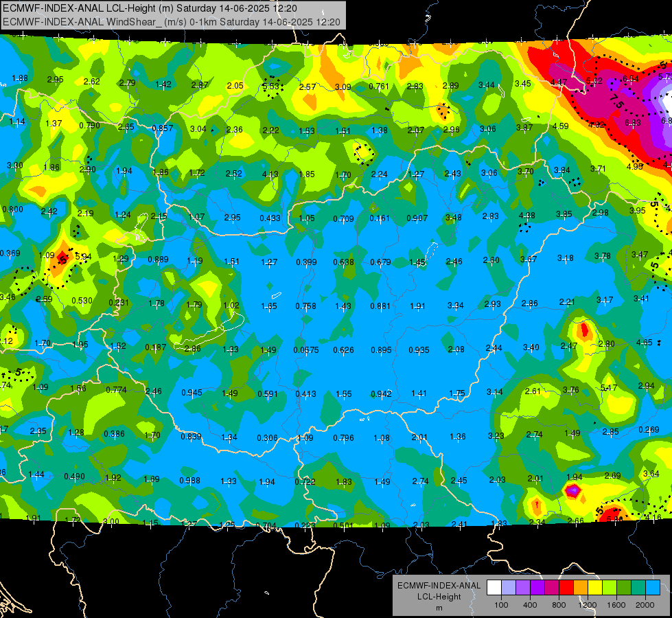The height and width of the screenshot is (618, 672).
Task: Click the yellow legend swatch
Action: [x=595, y=588]
